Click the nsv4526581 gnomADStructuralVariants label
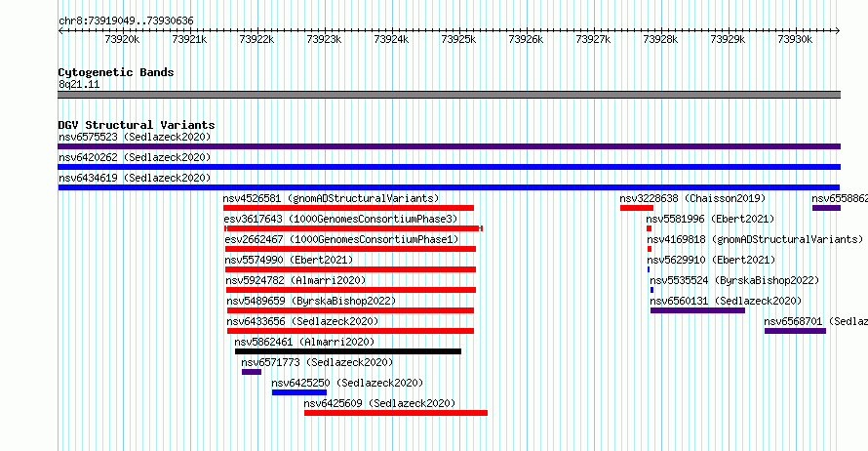This screenshot has width=868, height=451. point(331,198)
